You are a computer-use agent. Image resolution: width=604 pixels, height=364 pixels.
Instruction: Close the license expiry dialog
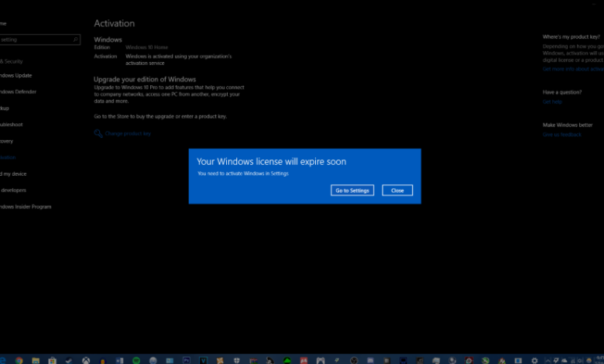(x=397, y=191)
